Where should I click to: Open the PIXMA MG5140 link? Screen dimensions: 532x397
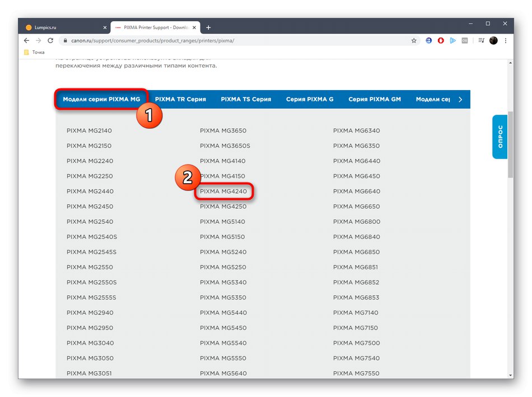tap(222, 222)
